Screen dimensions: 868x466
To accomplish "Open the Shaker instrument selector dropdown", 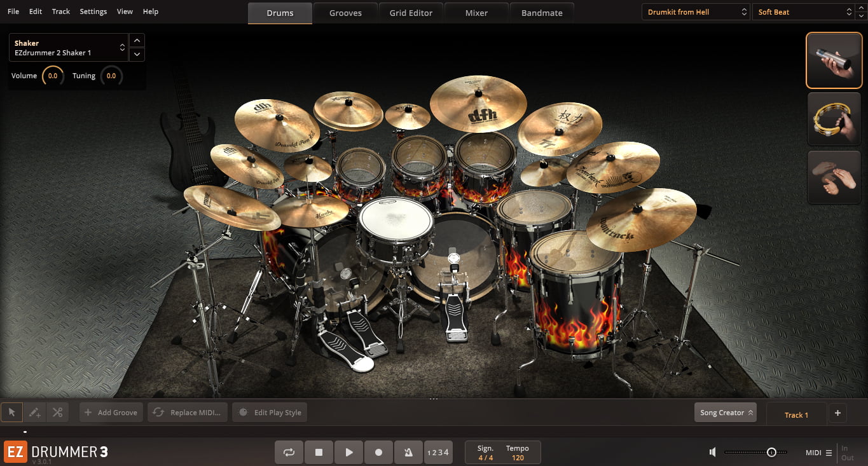I will coord(68,48).
